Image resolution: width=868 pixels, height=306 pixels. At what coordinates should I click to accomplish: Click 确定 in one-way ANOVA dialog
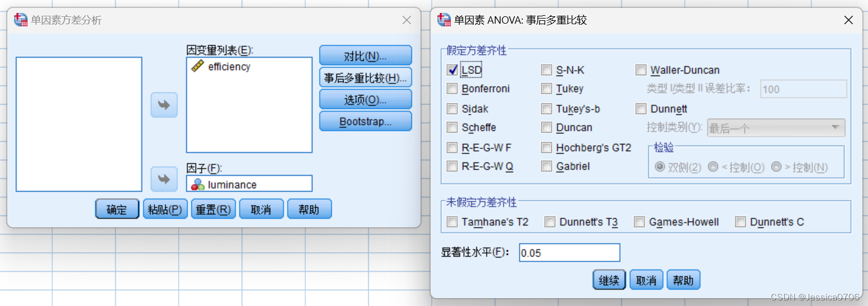(x=117, y=209)
